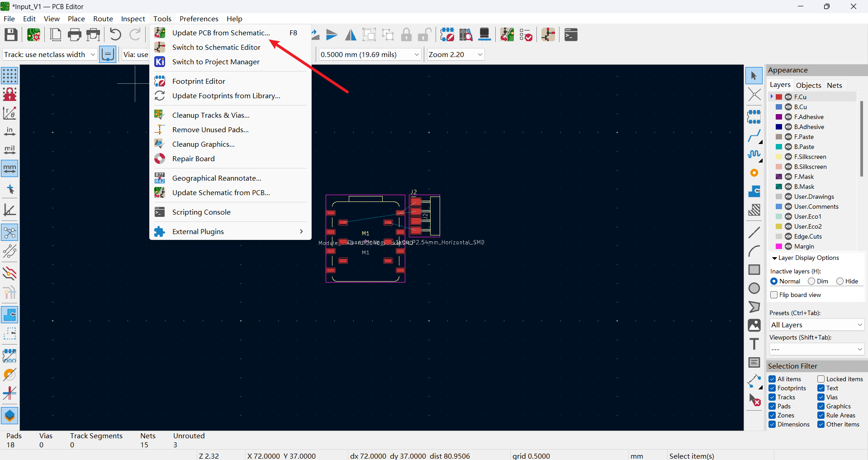This screenshot has height=460, width=868.
Task: Toggle visibility of B.Cu layer
Action: click(788, 107)
